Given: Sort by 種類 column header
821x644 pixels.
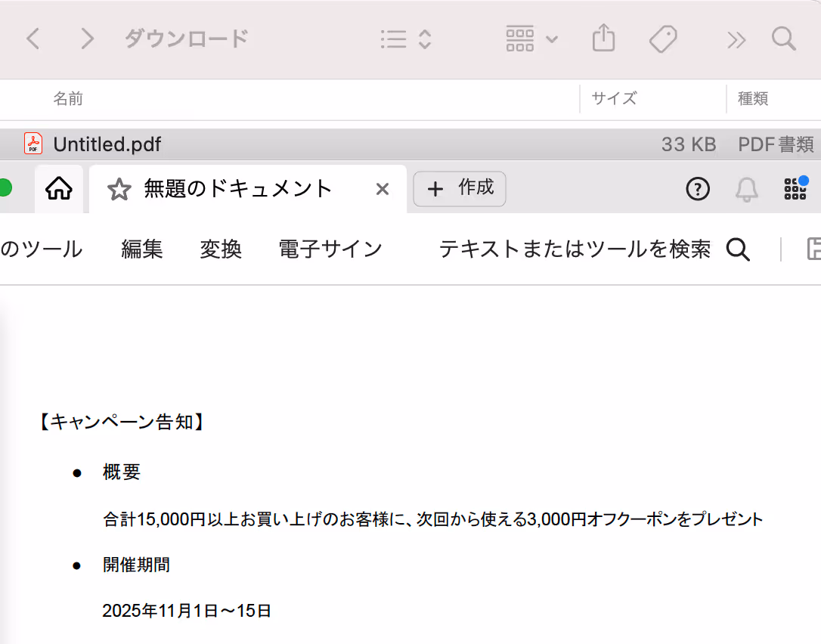Looking at the screenshot, I should [753, 98].
